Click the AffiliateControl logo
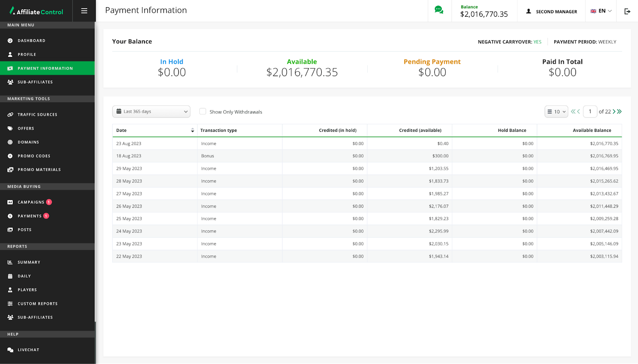This screenshot has height=364, width=638. [36, 11]
